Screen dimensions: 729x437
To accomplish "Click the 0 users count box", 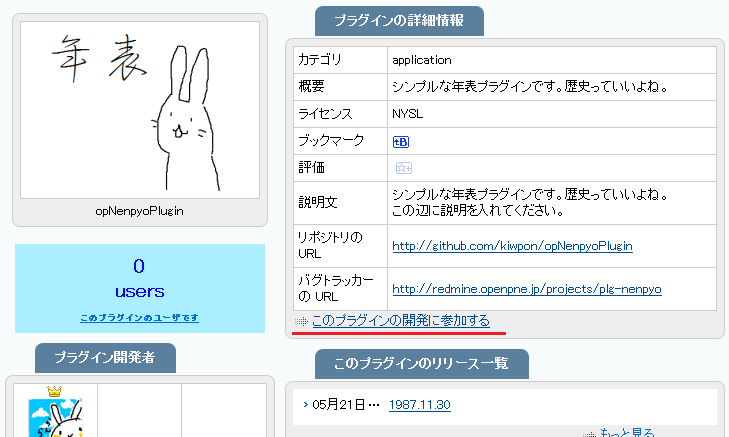I will pos(140,279).
